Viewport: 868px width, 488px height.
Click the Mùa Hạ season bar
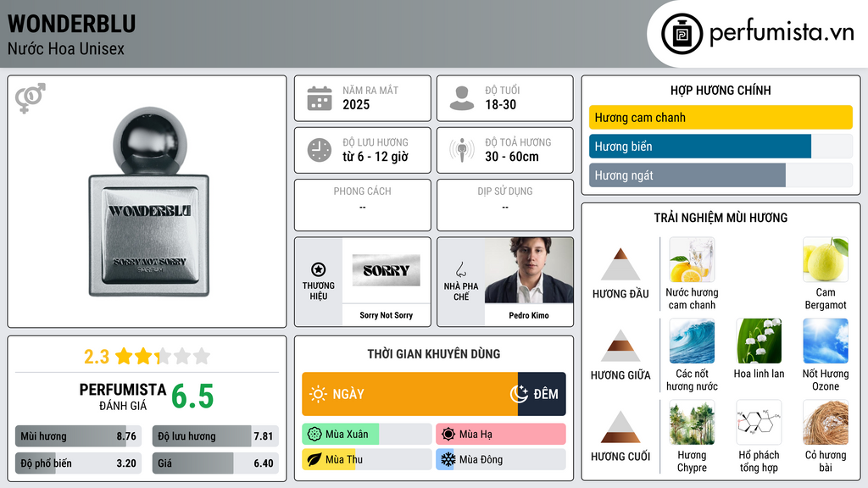500,435
